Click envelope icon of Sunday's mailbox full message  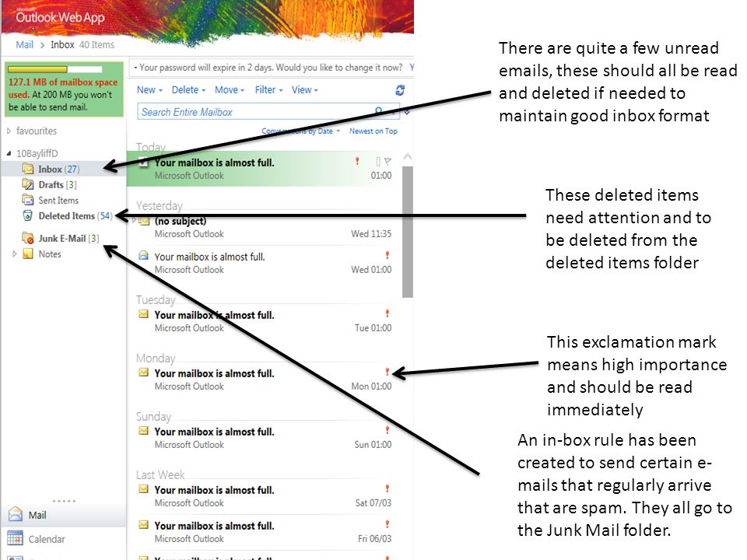(x=143, y=430)
